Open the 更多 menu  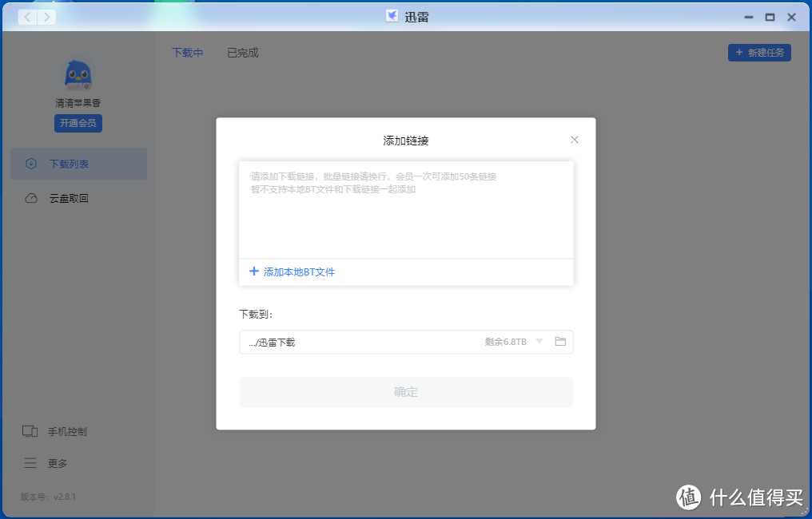pyautogui.click(x=57, y=463)
